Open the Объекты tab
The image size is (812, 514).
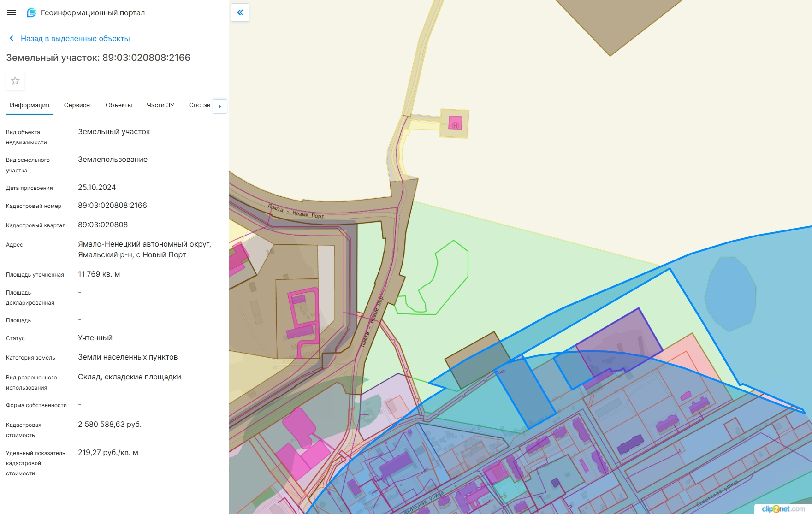[x=119, y=105]
